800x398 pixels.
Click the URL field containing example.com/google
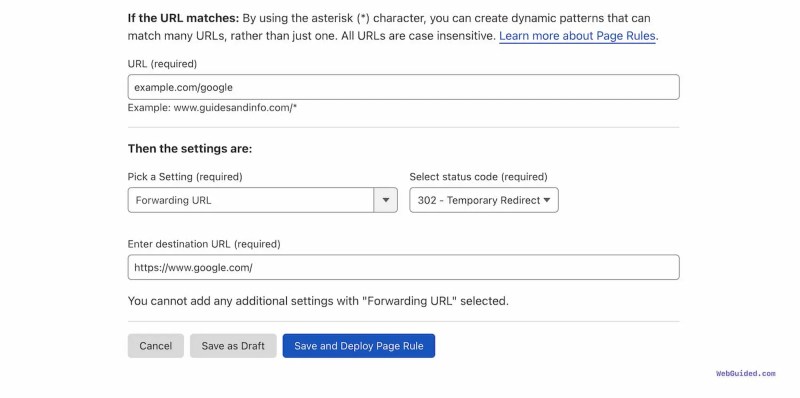tap(404, 87)
